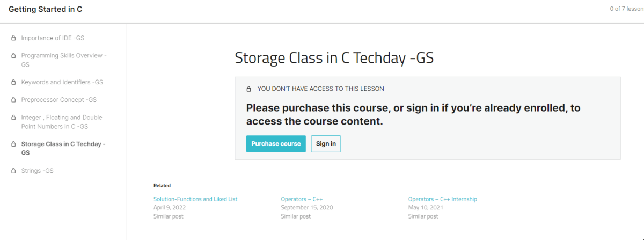644x240 pixels.
Task: Select Keywords and Identifiers -GS lesson
Action: pos(62,83)
